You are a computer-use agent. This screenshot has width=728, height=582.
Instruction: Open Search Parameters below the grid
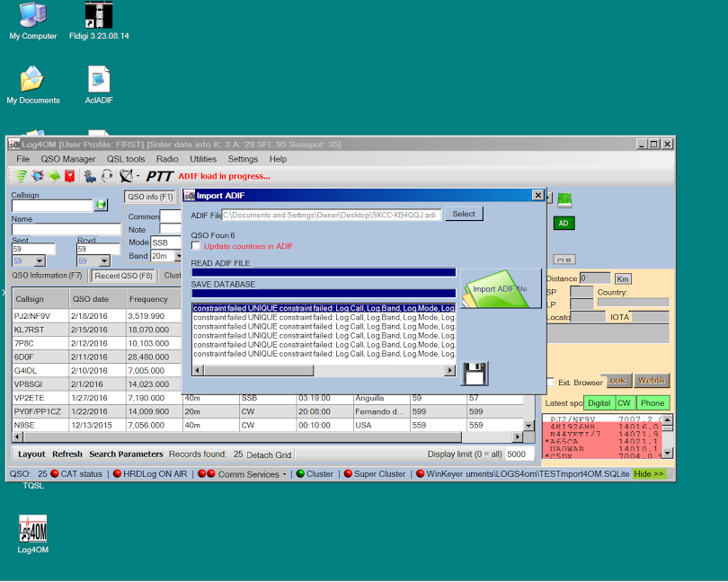[126, 454]
